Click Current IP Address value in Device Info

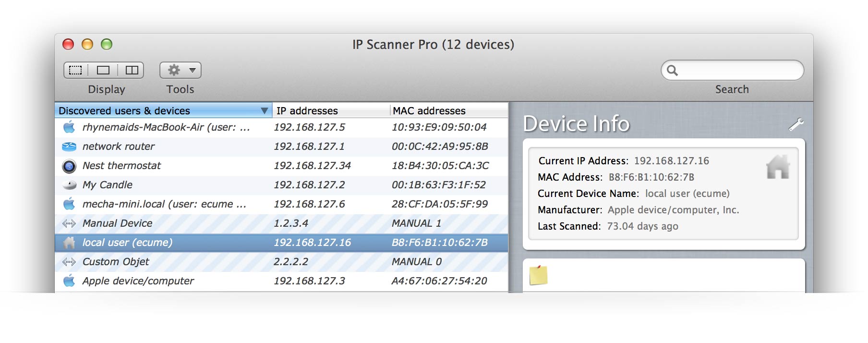672,161
